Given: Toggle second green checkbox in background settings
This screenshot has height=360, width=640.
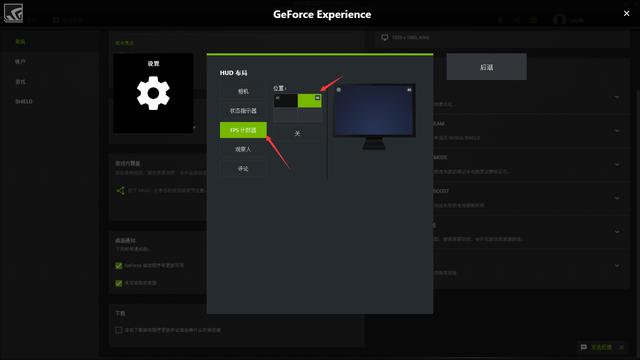Looking at the screenshot, I should click(119, 283).
